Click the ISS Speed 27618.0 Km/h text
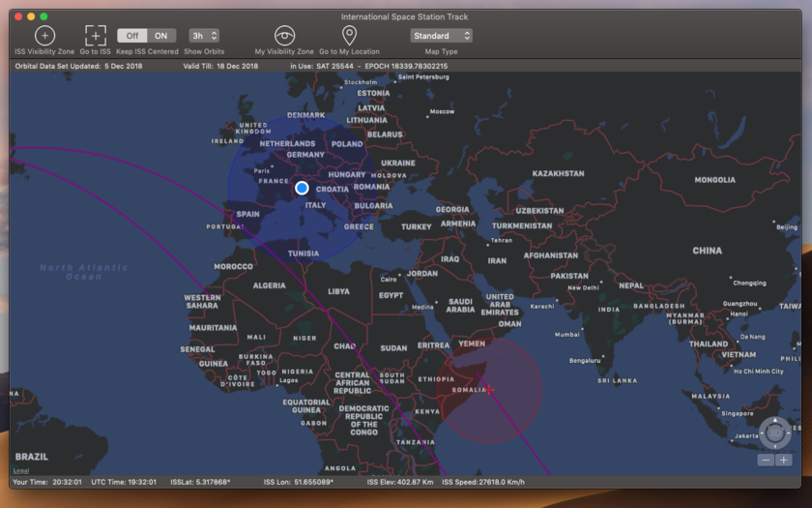 point(483,482)
